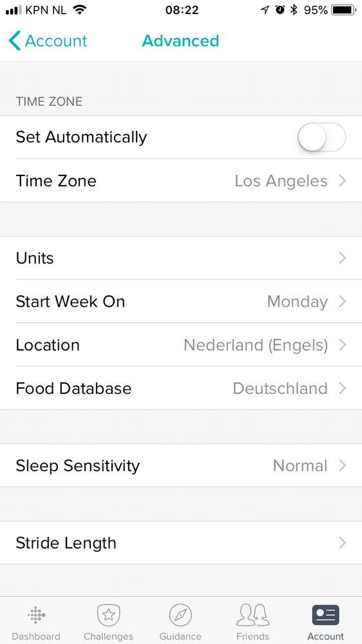The image size is (362, 644).
Task: Expand the Units row chevron
Action: pos(342,258)
